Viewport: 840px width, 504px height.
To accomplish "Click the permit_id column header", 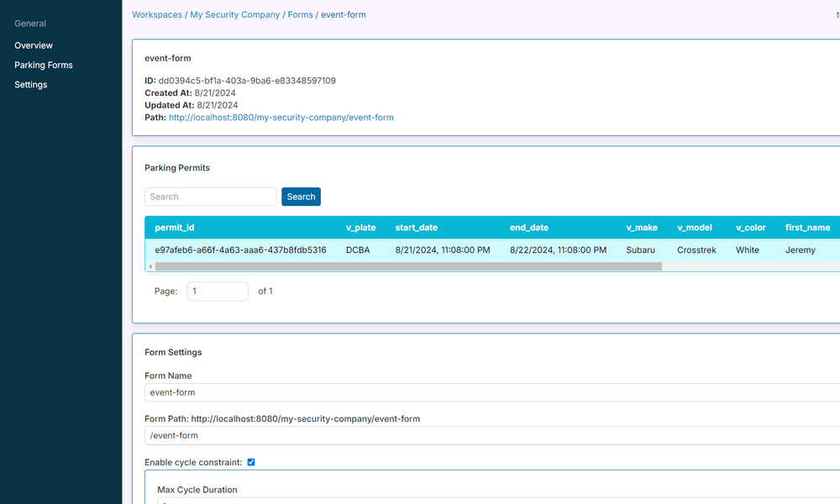I will pyautogui.click(x=175, y=228).
